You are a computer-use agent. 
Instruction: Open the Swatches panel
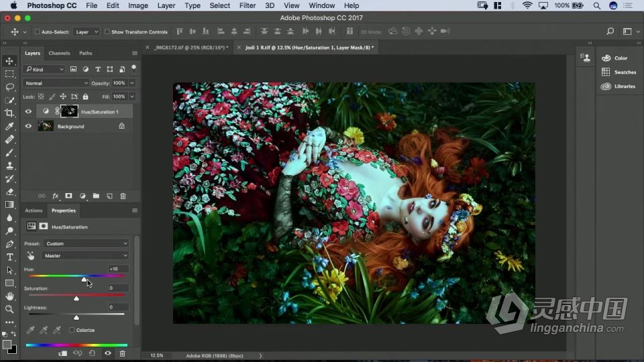coord(619,72)
